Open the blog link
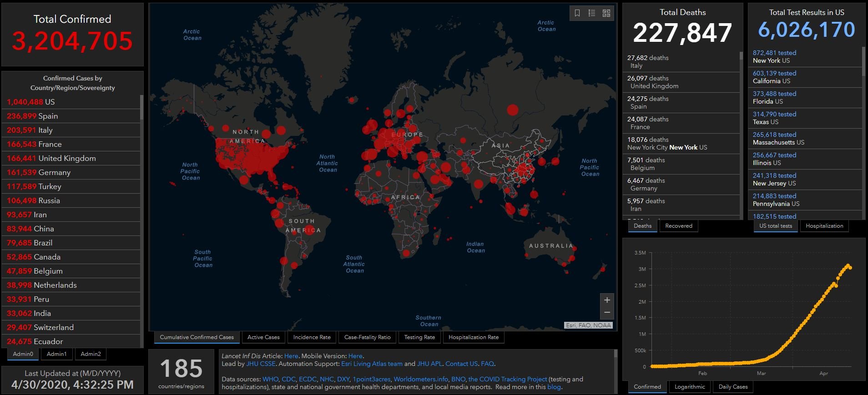The height and width of the screenshot is (395, 868). pos(554,387)
